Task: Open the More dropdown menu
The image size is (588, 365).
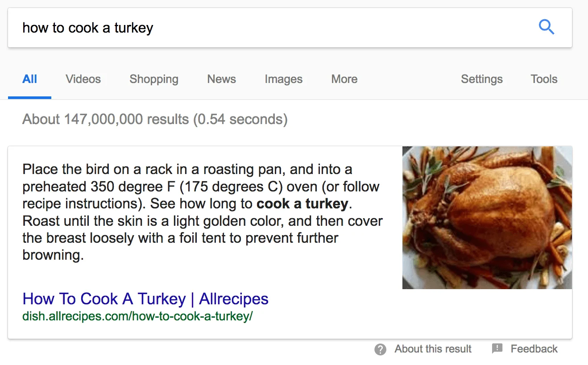Action: [344, 79]
